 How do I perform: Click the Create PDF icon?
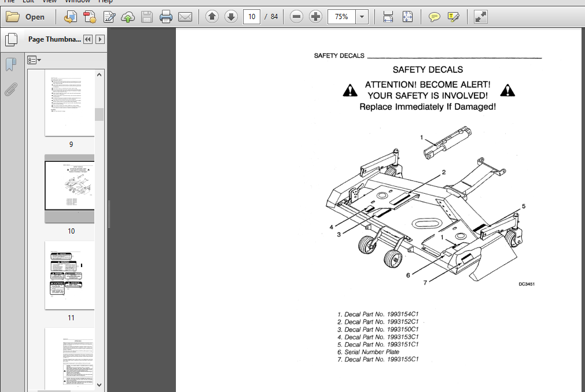tap(90, 17)
